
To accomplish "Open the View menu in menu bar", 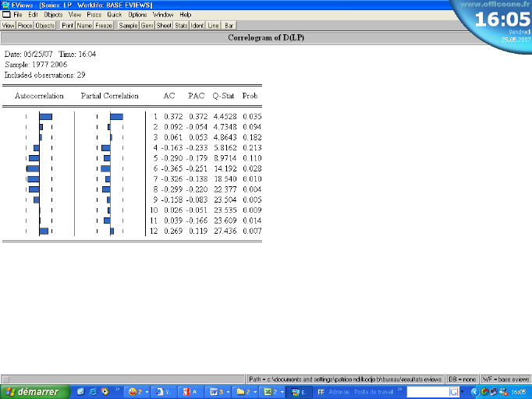I will pos(75,15).
